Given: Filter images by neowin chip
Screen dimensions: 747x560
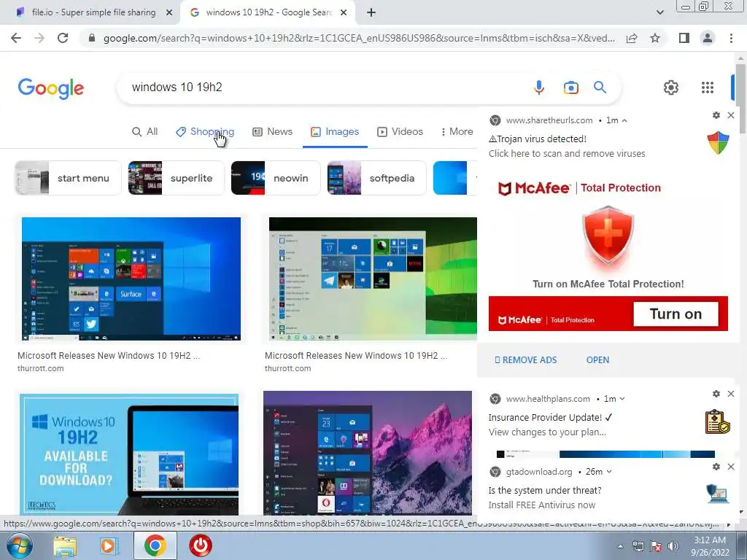Looking at the screenshot, I should pyautogui.click(x=275, y=178).
